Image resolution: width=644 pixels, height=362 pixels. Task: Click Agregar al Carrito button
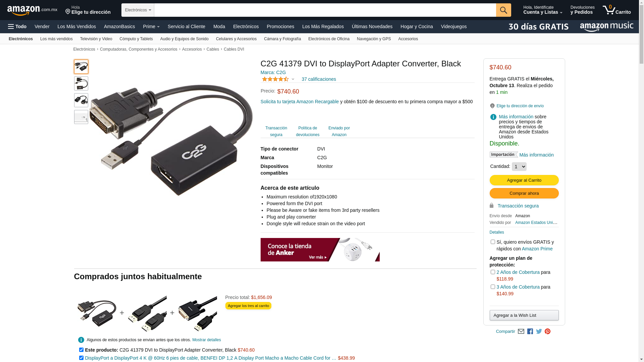click(x=524, y=180)
